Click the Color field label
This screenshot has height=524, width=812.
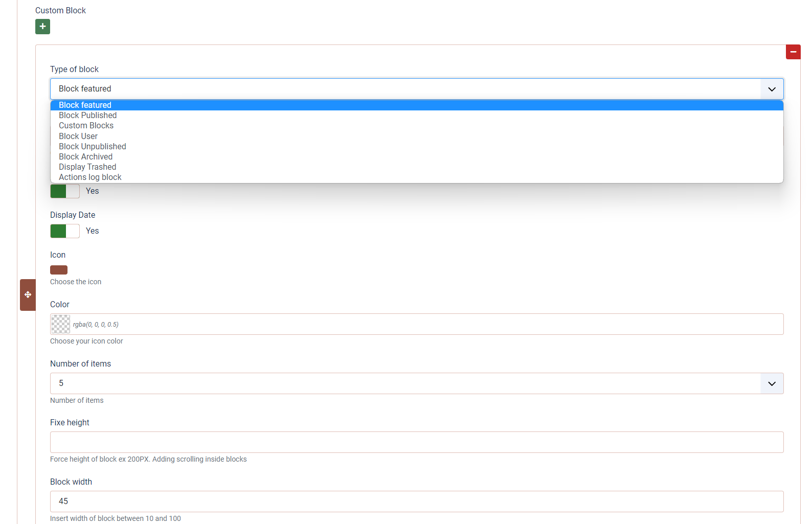click(60, 305)
